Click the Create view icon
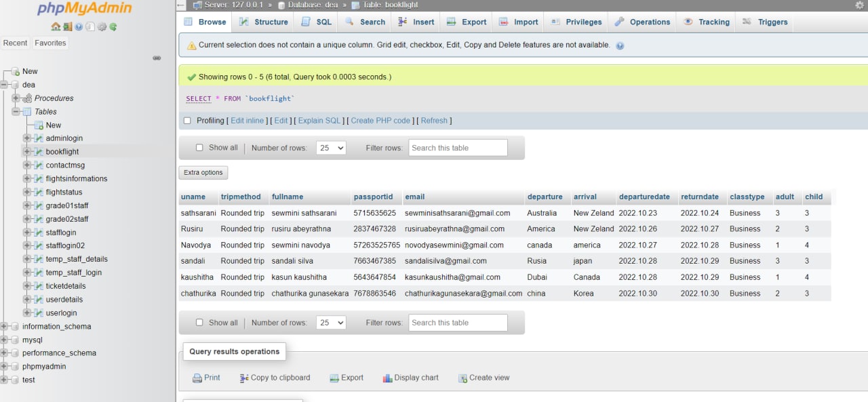This screenshot has width=868, height=402. (462, 378)
